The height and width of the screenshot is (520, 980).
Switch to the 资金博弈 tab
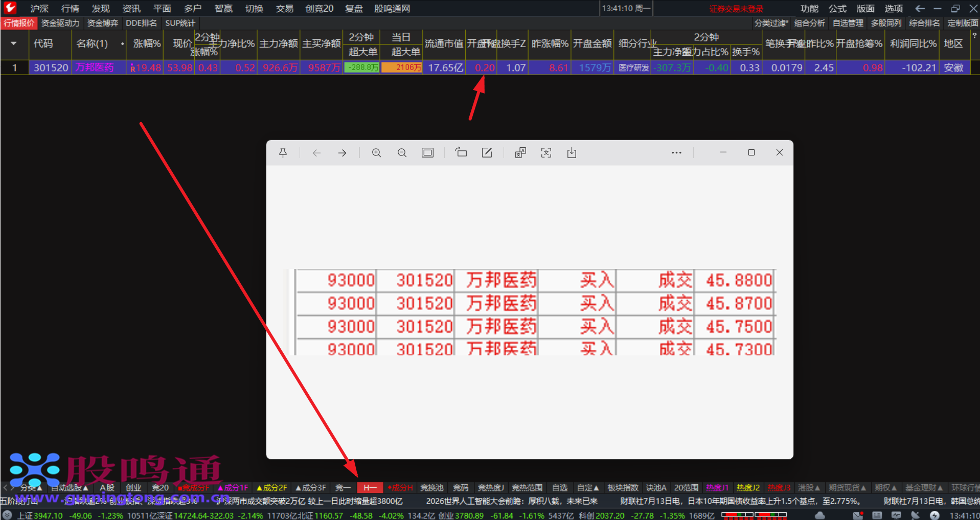tap(103, 23)
